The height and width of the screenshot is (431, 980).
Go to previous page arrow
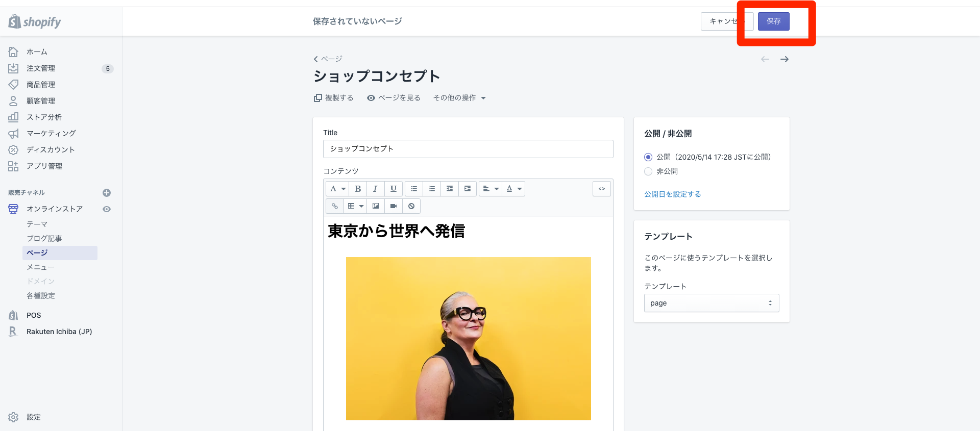[765, 59]
